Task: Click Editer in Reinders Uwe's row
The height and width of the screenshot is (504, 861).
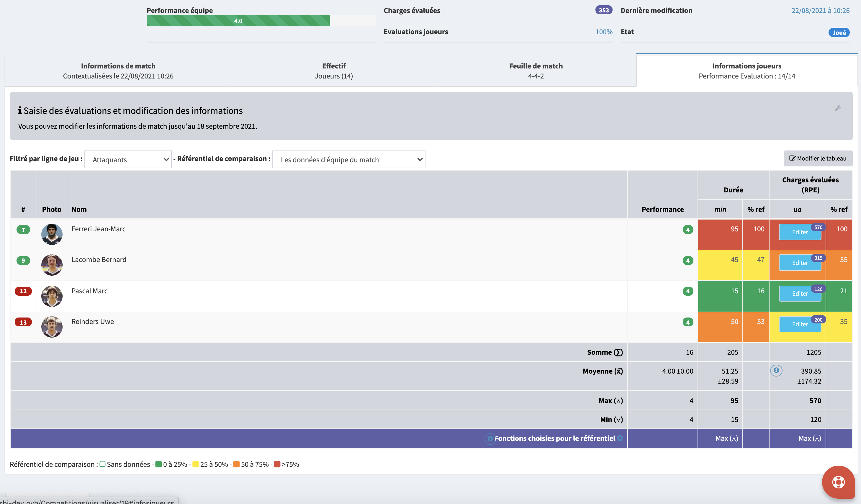Action: pyautogui.click(x=800, y=324)
